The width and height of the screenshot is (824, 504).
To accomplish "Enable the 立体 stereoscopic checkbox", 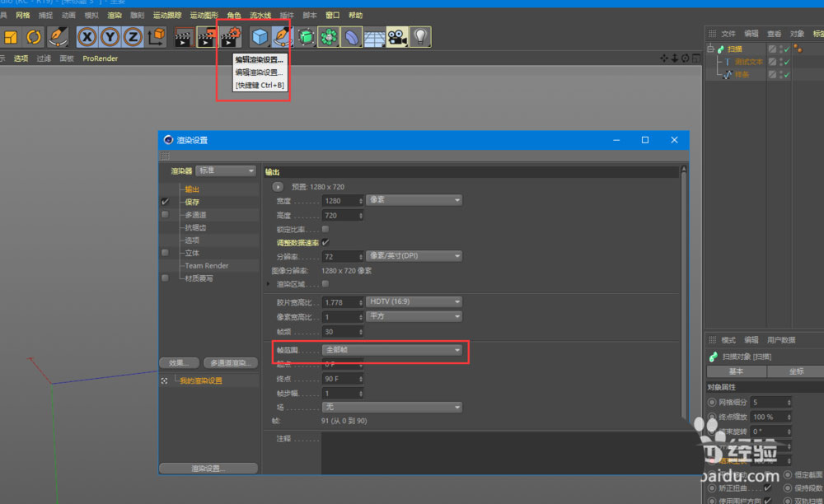I will point(165,253).
